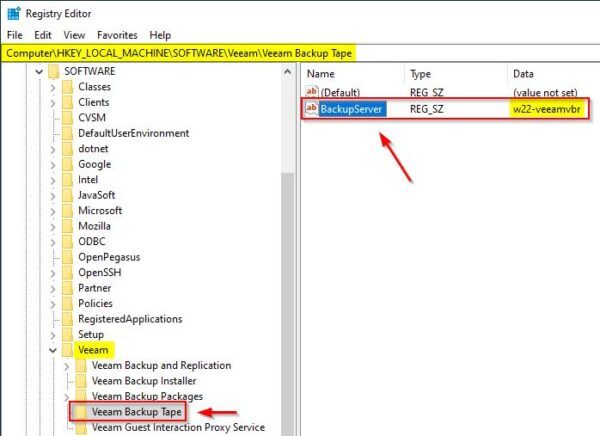The height and width of the screenshot is (436, 600).
Task: Collapse the Veeam key
Action: (x=53, y=350)
